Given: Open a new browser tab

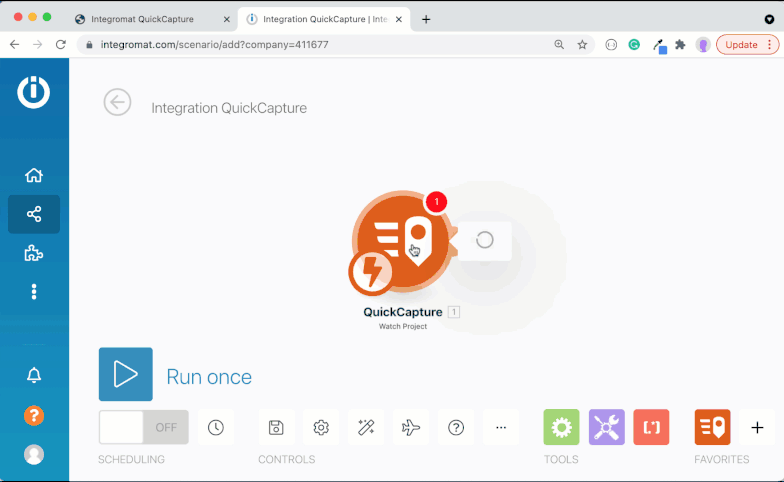Looking at the screenshot, I should (426, 20).
